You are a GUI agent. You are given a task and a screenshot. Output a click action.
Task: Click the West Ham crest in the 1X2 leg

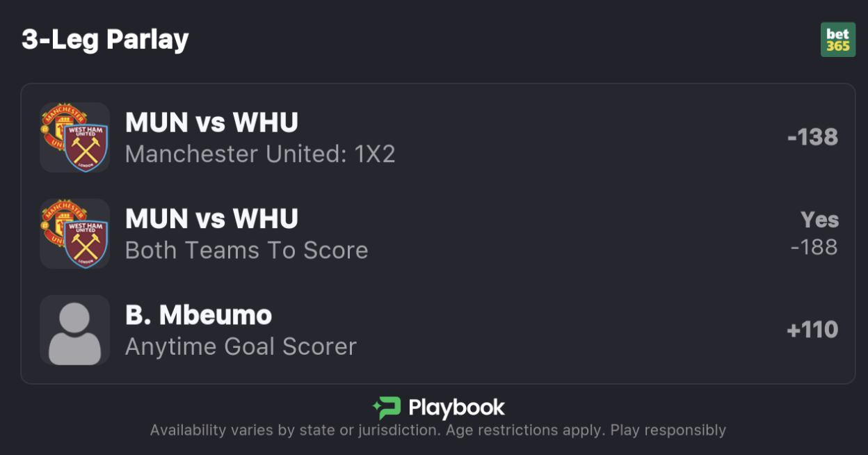(86, 147)
